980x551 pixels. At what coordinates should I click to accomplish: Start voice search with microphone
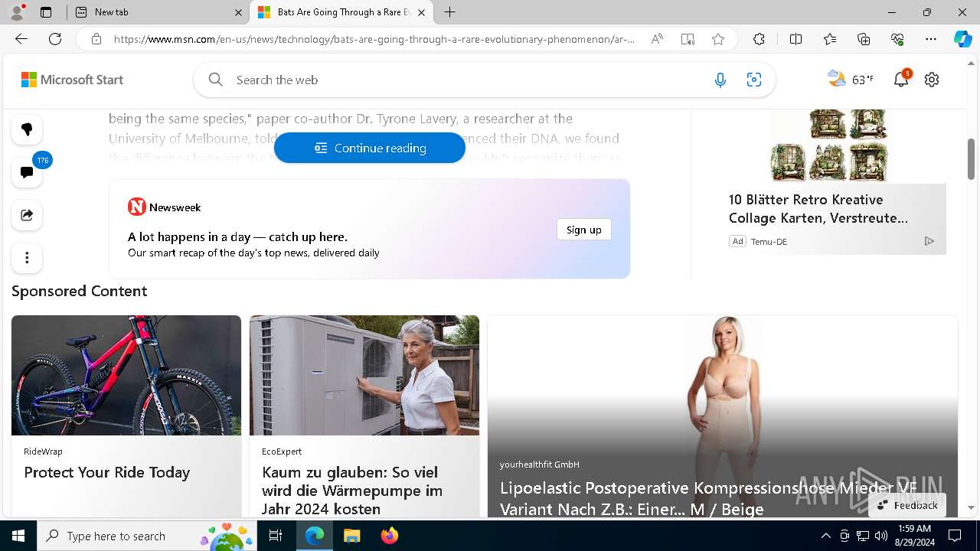coord(720,80)
